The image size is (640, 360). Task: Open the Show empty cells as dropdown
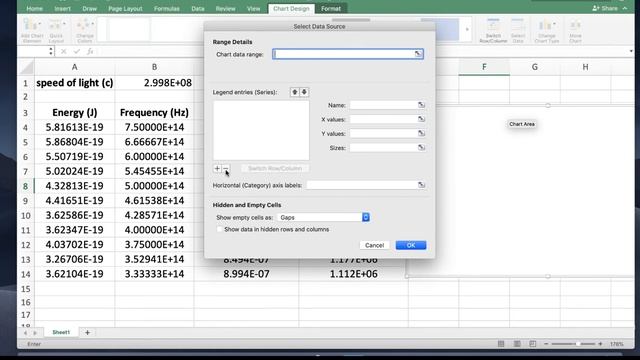[323, 218]
